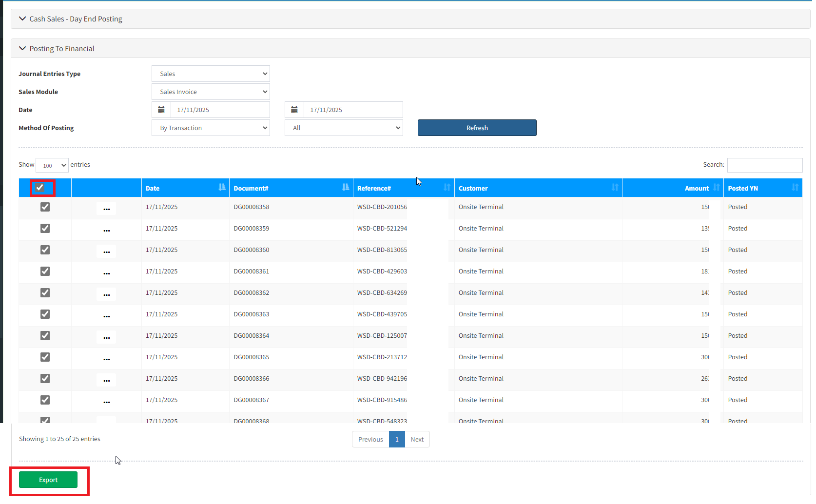
Task: Click the calendar icon for start date
Action: (161, 110)
